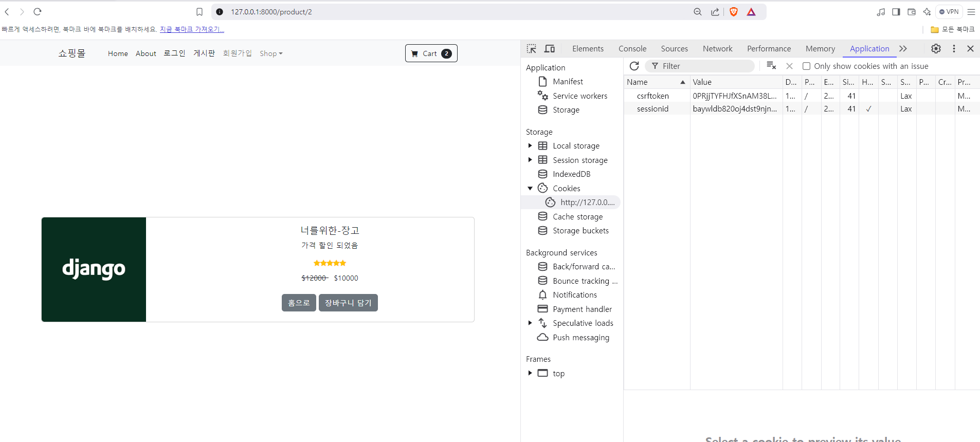Screen dimensions: 980x442
Task: Activate the DevTools inspect element picker
Action: (532, 49)
